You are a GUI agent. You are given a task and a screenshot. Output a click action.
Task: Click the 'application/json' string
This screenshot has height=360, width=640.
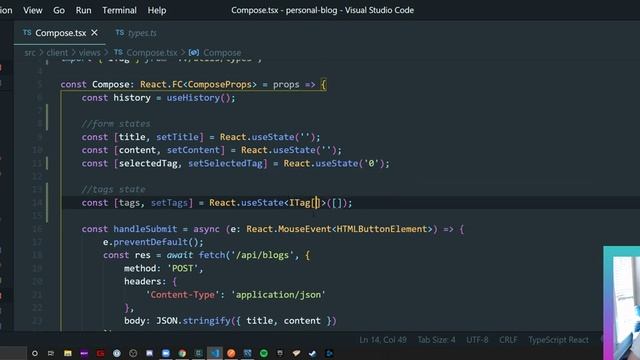click(x=278, y=295)
